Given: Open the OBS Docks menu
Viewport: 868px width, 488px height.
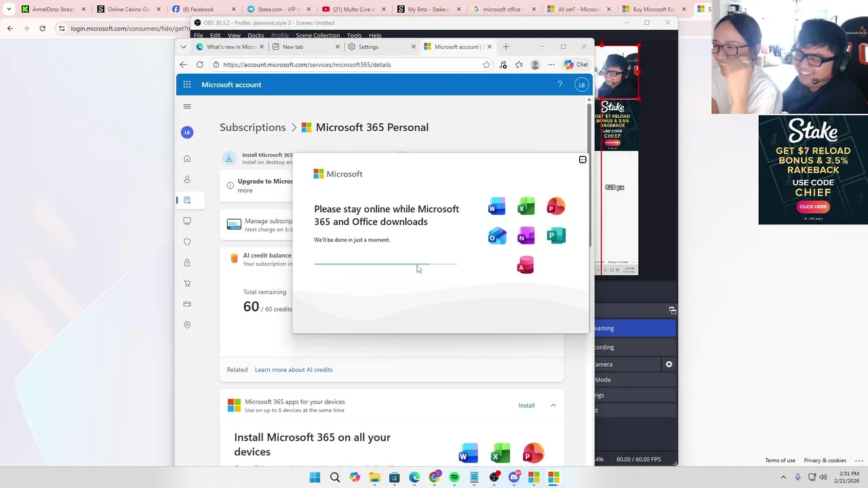Looking at the screenshot, I should [256, 35].
